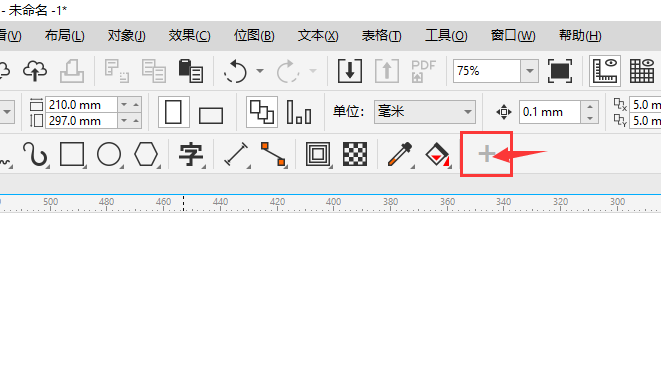Select the parallel dimension tool
The height and width of the screenshot is (388, 661).
coord(236,154)
